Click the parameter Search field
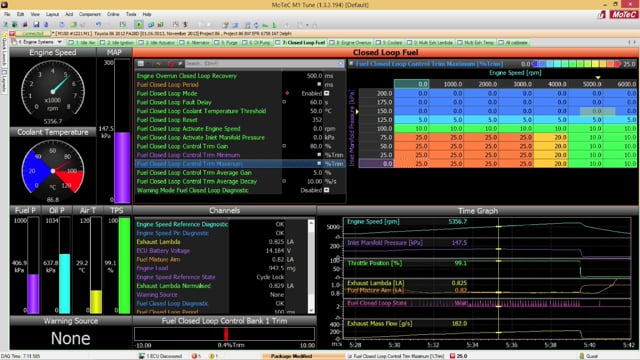Image resolution: width=640 pixels, height=360 pixels. click(261, 64)
